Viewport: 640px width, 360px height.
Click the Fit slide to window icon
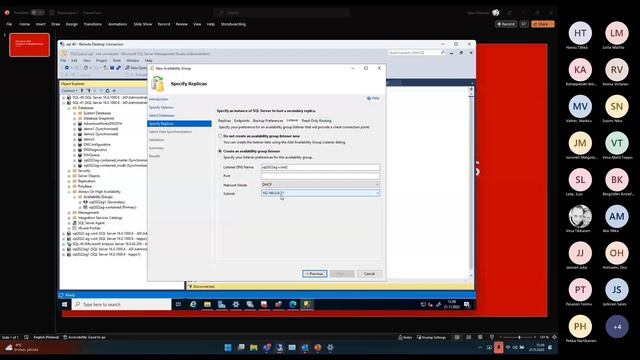pyautogui.click(x=554, y=337)
